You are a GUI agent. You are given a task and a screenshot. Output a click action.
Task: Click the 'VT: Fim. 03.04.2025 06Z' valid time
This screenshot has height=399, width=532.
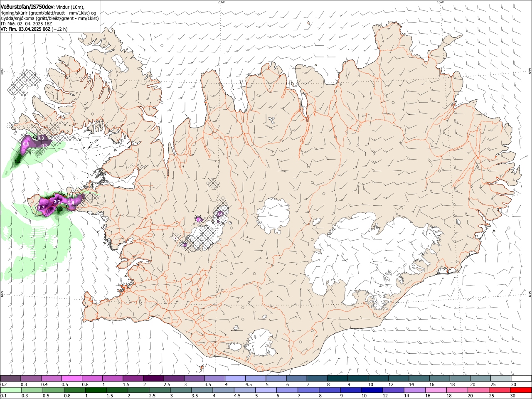click(x=25, y=29)
